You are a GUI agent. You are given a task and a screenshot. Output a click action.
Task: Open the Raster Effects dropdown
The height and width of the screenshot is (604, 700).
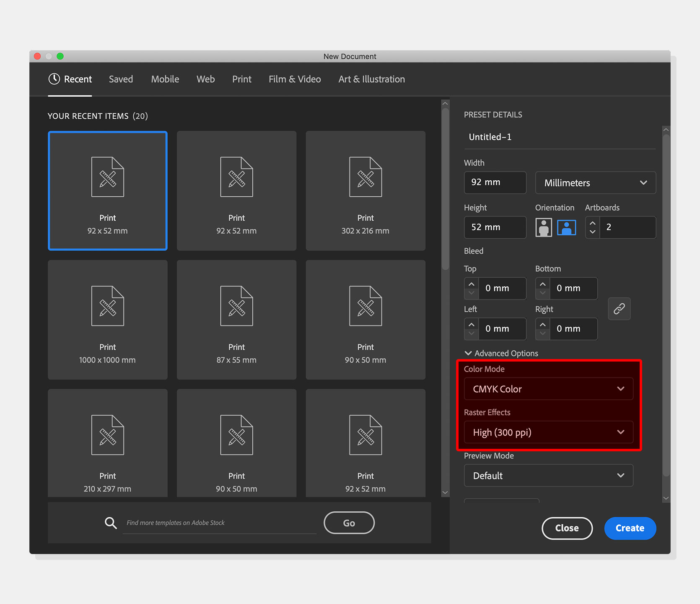click(x=548, y=432)
